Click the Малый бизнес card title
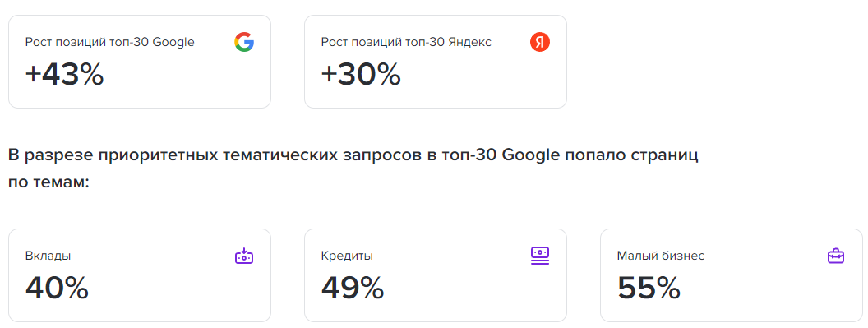Image resolution: width=868 pixels, height=328 pixels. point(661,256)
